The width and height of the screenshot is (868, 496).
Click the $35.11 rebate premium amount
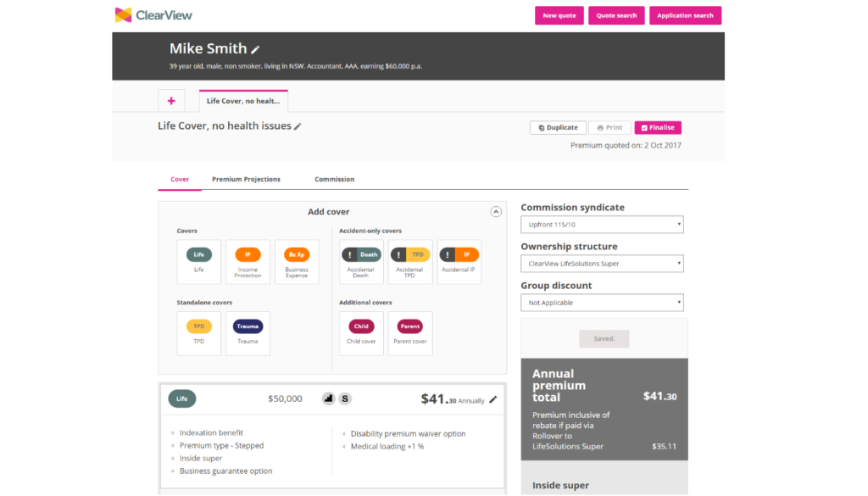664,446
